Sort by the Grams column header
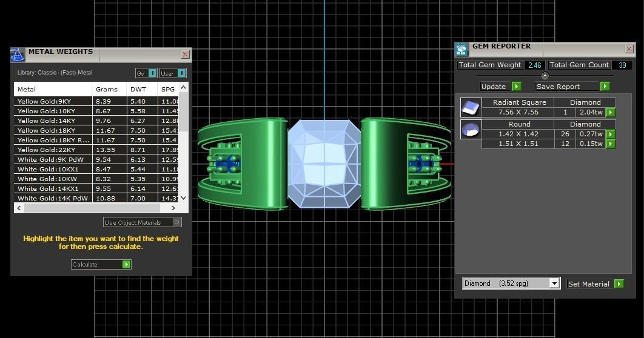 [x=109, y=89]
